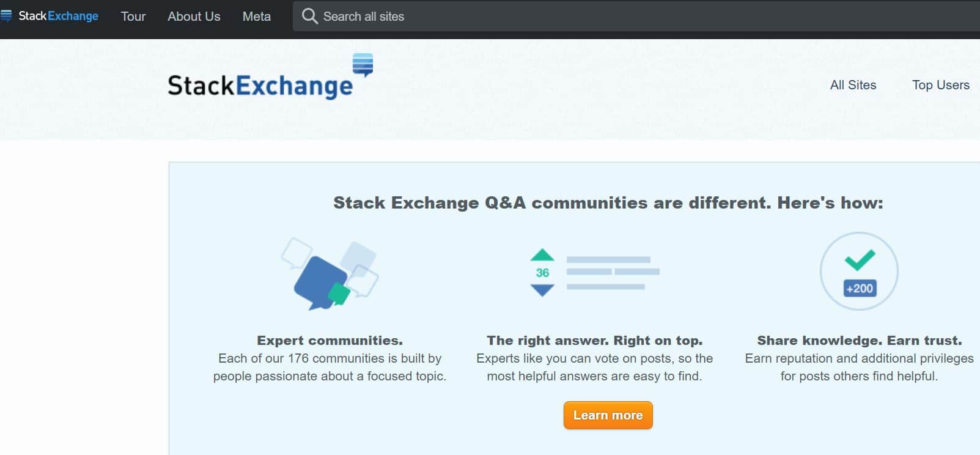The height and width of the screenshot is (455, 980).
Task: Click the chat bubbles Expert communities illustration
Action: click(330, 273)
